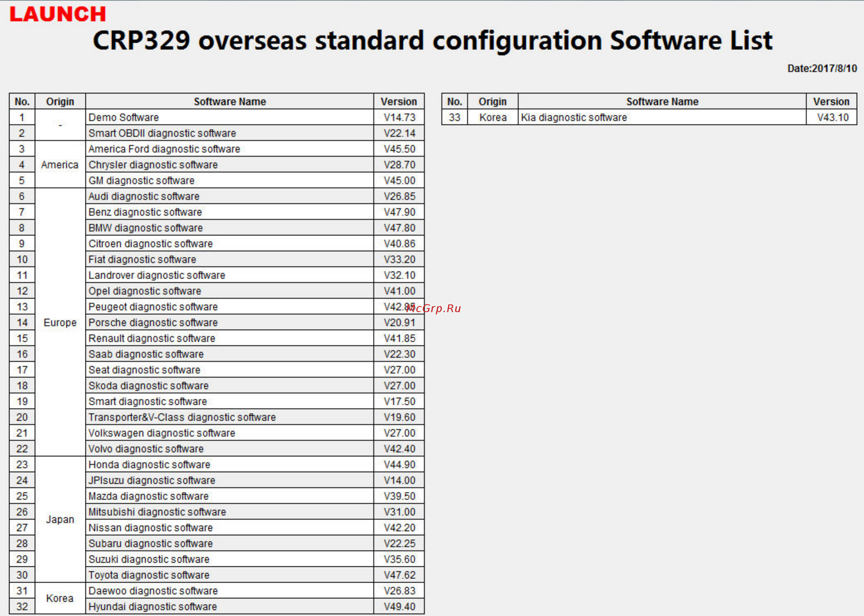Select version V19.60 for Transporter&V-Class
This screenshot has width=864, height=616.
(399, 417)
